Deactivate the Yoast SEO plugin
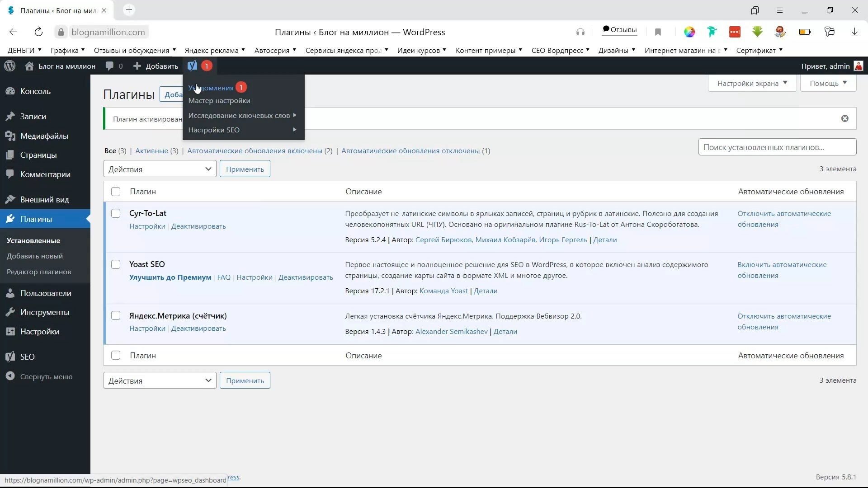The image size is (868, 488). pyautogui.click(x=306, y=277)
